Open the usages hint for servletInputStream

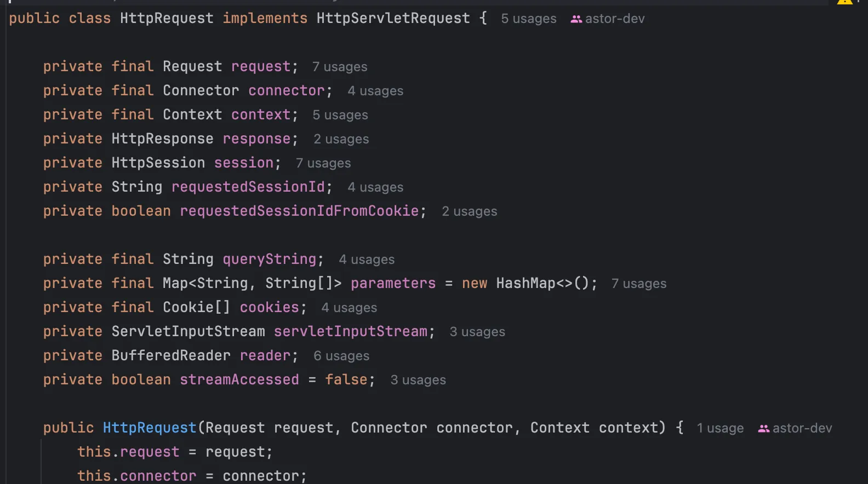477,332
